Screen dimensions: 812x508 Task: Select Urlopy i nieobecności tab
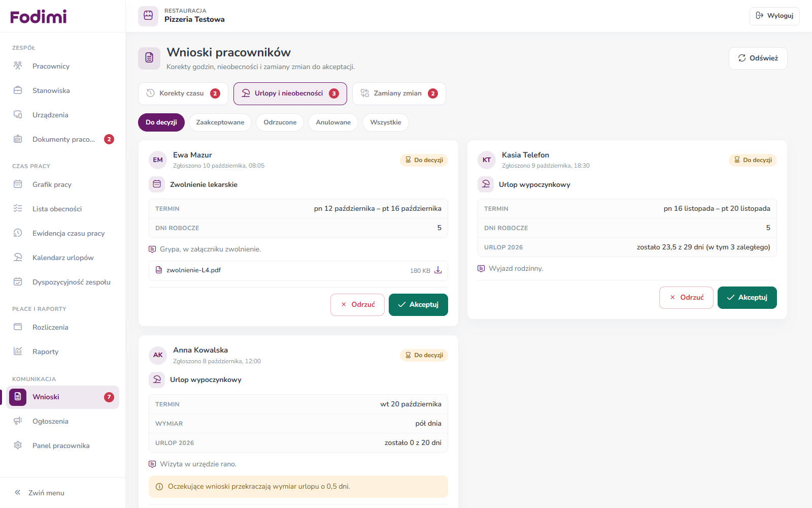coord(290,93)
